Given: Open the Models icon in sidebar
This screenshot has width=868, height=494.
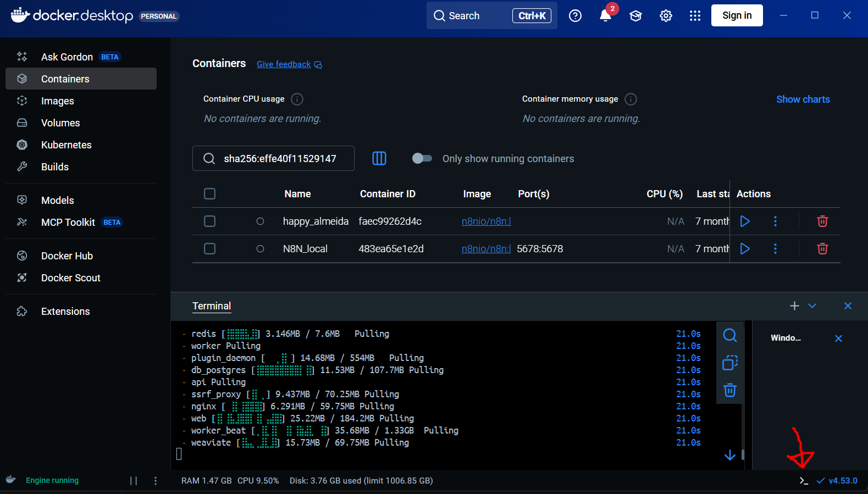Looking at the screenshot, I should click(22, 200).
